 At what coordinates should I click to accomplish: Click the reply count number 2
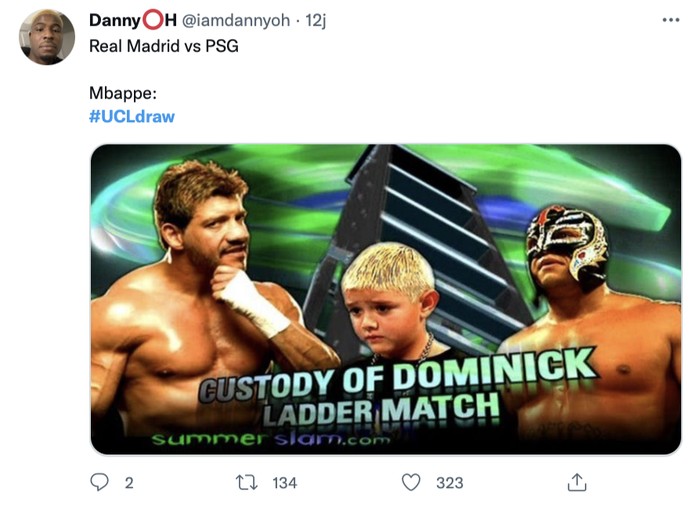coord(128,483)
